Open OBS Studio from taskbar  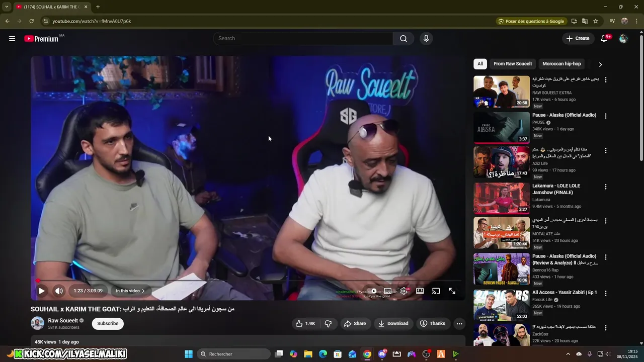coord(427,354)
